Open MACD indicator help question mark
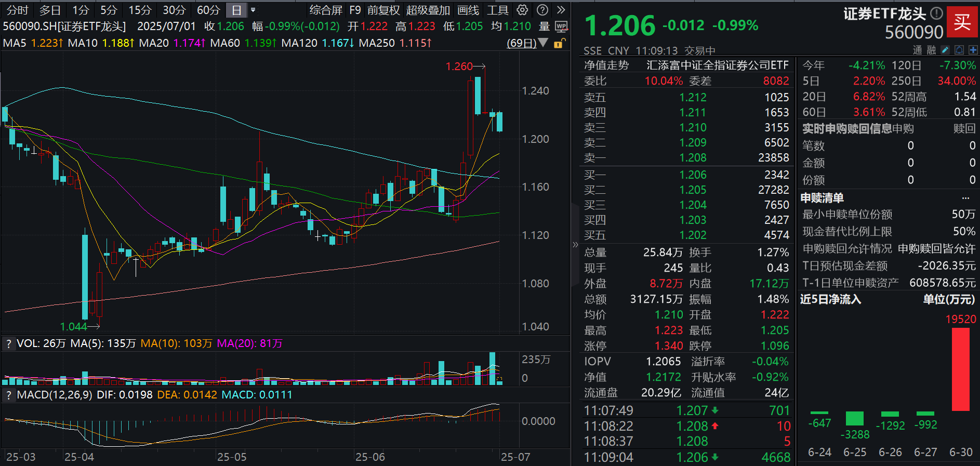Screen dimensions: 980x466 click(8, 395)
